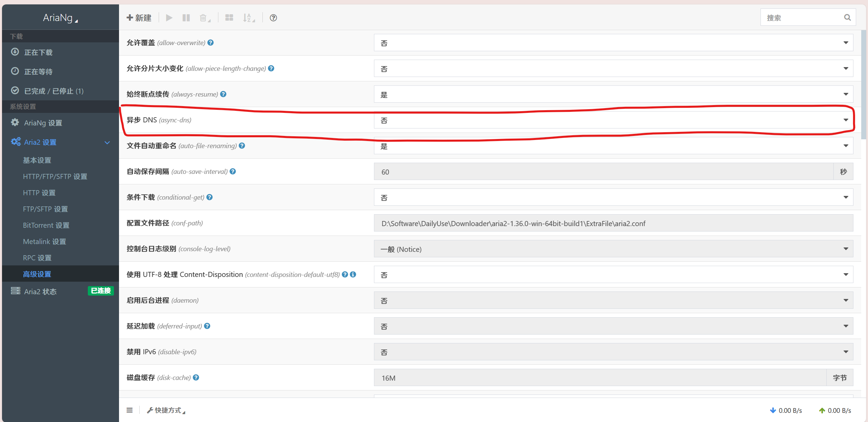The height and width of the screenshot is (422, 868).
Task: Show help tip for auto-file-renaming
Action: point(242,145)
